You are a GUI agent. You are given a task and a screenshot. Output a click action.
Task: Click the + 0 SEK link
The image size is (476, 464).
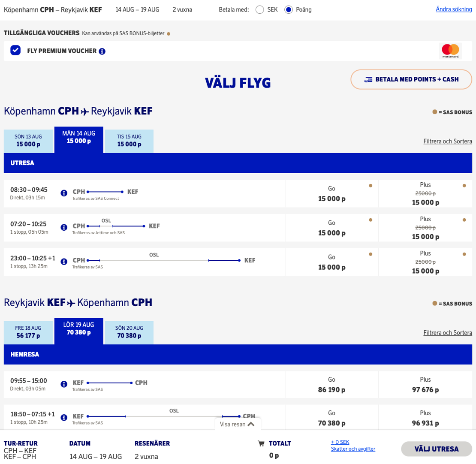[340, 442]
